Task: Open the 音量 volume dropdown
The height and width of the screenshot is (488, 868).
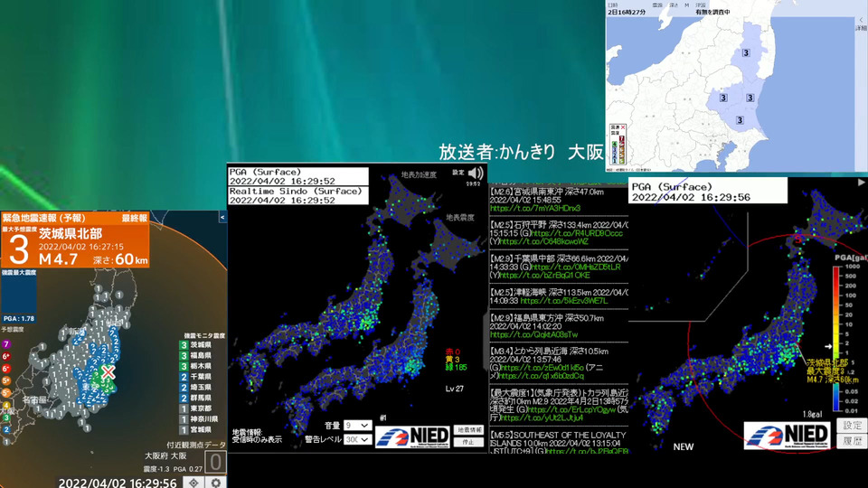Action: (x=357, y=426)
